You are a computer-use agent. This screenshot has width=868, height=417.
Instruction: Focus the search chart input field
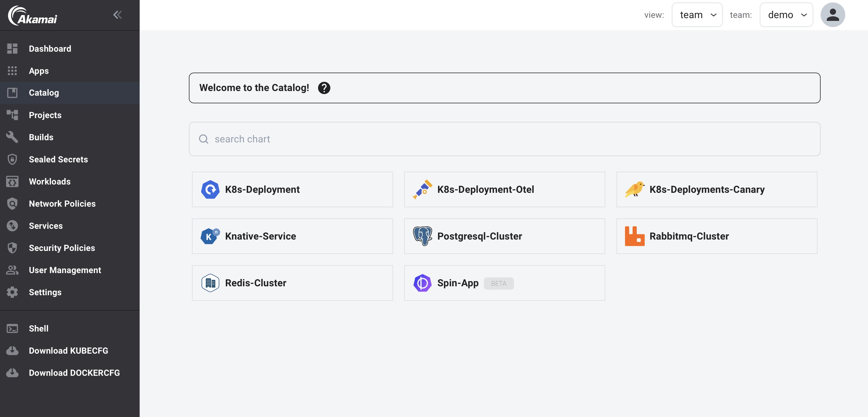point(504,139)
